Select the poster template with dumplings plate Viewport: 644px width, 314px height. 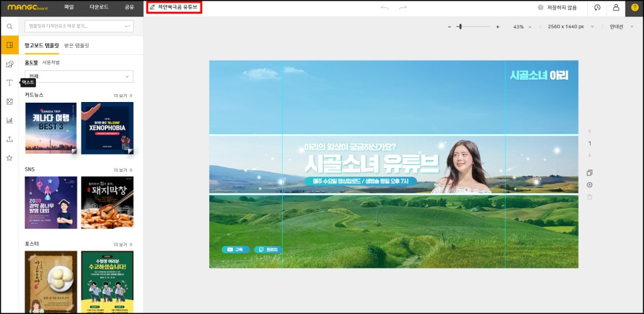tap(51, 282)
